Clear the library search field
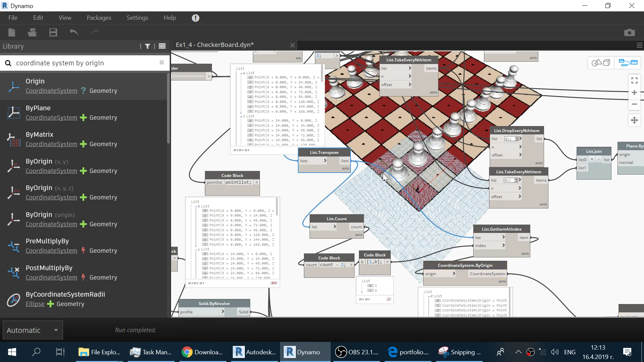This screenshot has width=644, height=362. [162, 63]
